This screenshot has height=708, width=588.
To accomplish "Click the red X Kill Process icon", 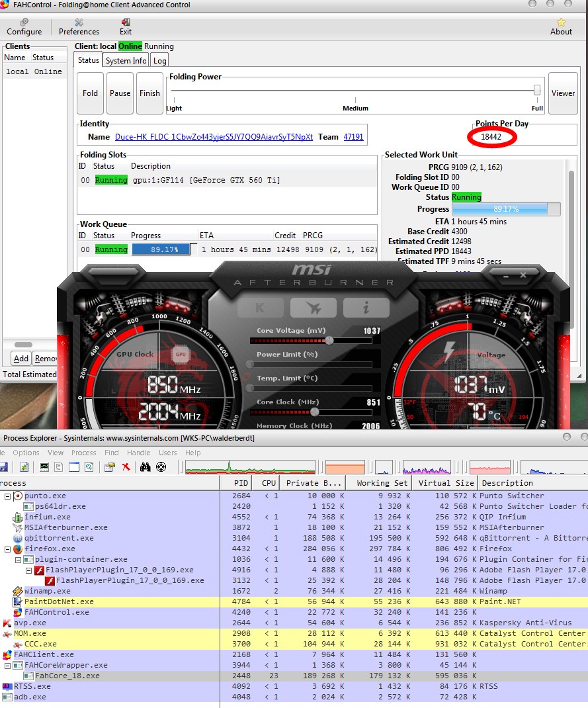I will coord(126,467).
